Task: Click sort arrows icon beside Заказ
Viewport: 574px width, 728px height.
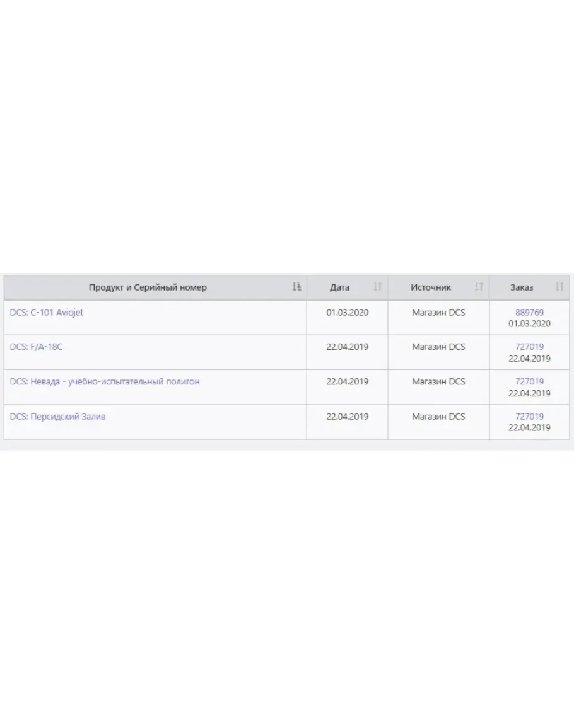Action: 559,287
